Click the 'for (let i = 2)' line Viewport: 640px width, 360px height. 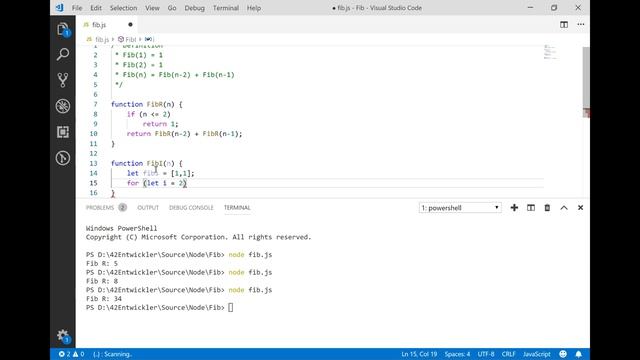click(157, 183)
